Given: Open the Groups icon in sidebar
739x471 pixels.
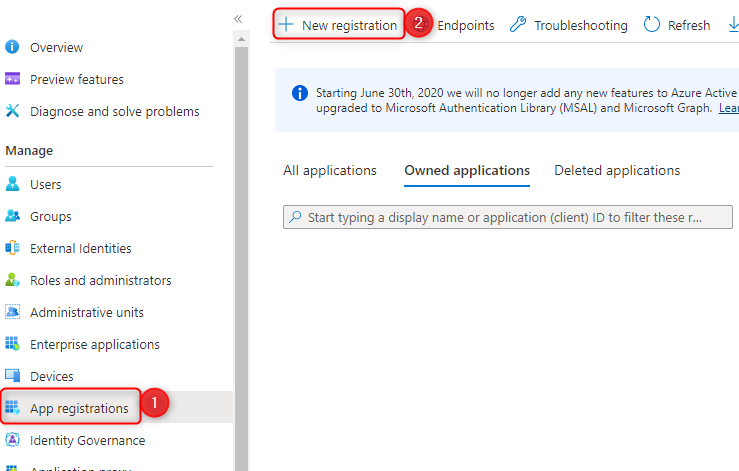Looking at the screenshot, I should [x=13, y=216].
